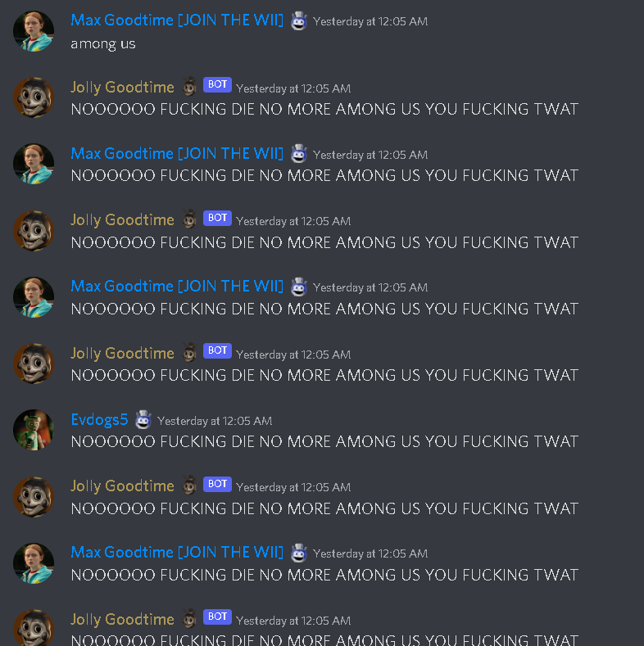Click the bear role icon beside second Jolly Goodtime

(x=189, y=219)
